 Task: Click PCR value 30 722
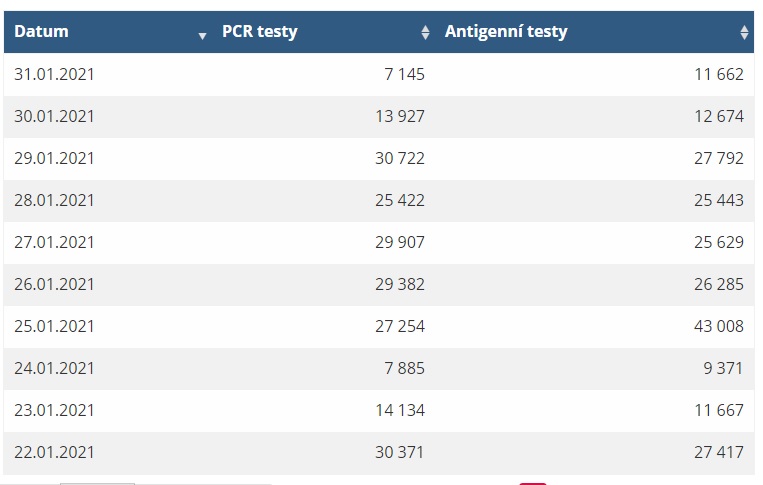pos(400,158)
